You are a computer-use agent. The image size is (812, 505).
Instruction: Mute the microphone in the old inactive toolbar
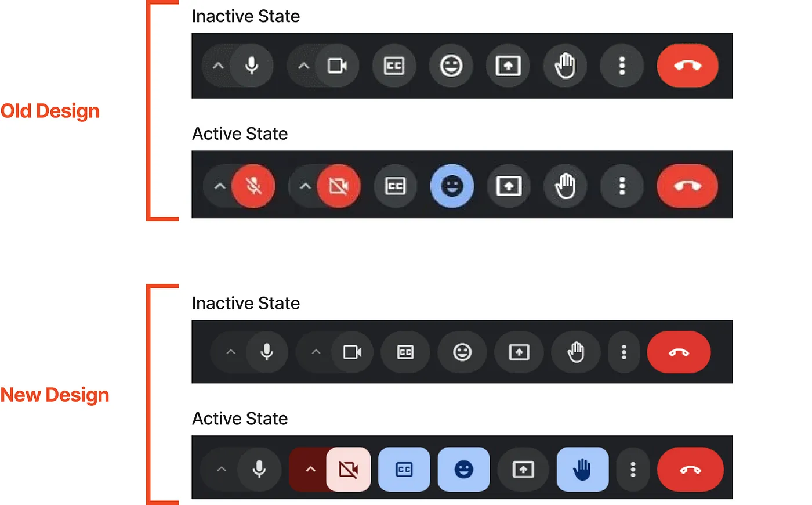click(x=252, y=66)
